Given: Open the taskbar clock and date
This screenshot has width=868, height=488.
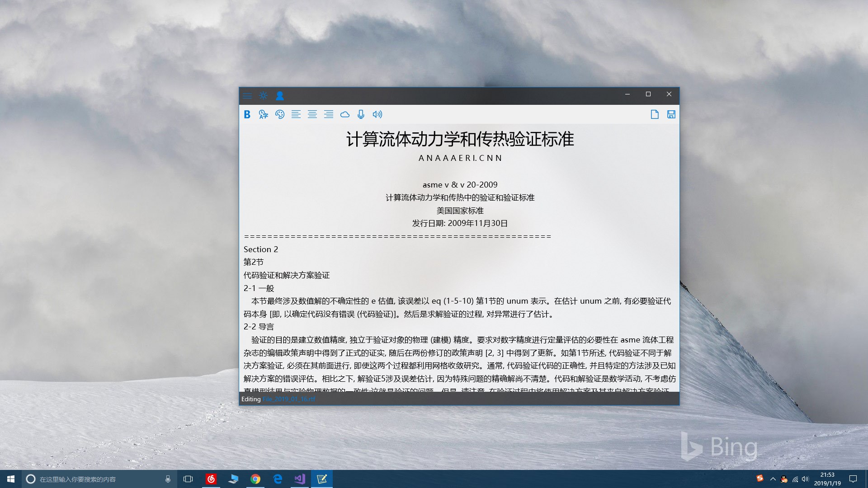Looking at the screenshot, I should pyautogui.click(x=827, y=479).
